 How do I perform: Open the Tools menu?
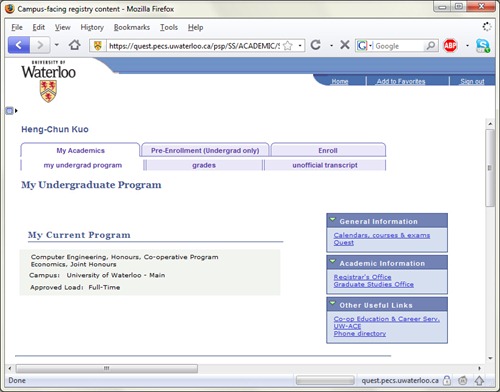169,27
